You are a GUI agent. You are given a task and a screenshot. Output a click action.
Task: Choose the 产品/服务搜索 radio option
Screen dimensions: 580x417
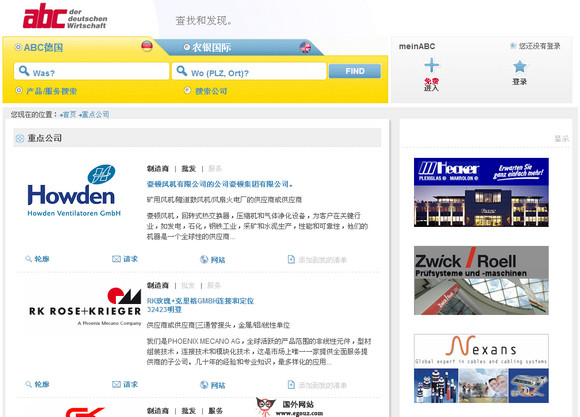(19, 90)
